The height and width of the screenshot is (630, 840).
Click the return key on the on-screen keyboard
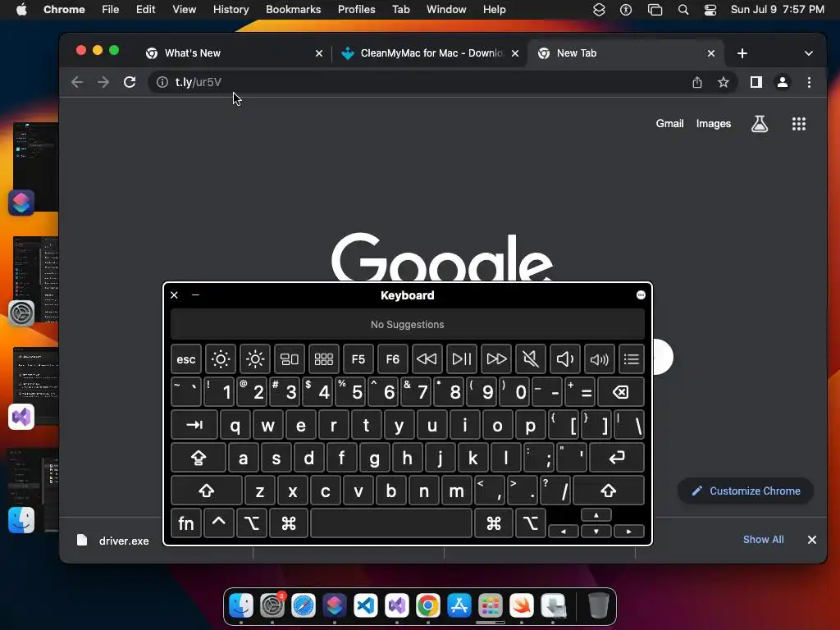pos(617,458)
